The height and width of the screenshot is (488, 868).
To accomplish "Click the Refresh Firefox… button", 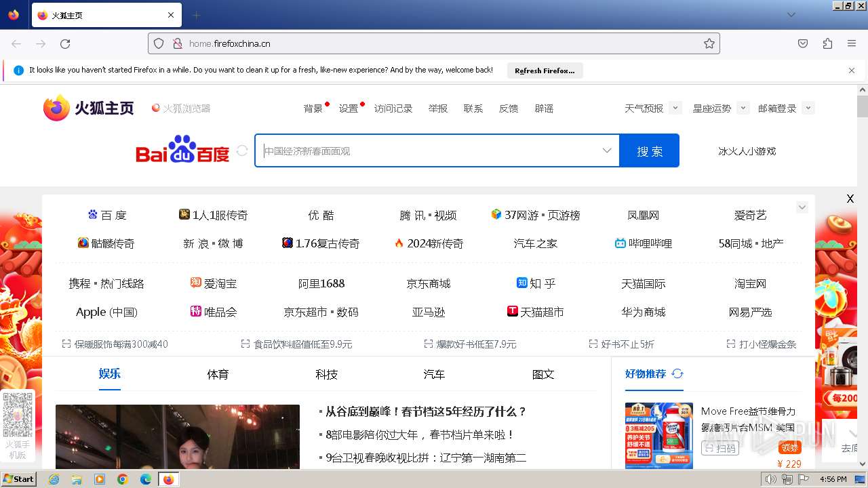I will 545,70.
